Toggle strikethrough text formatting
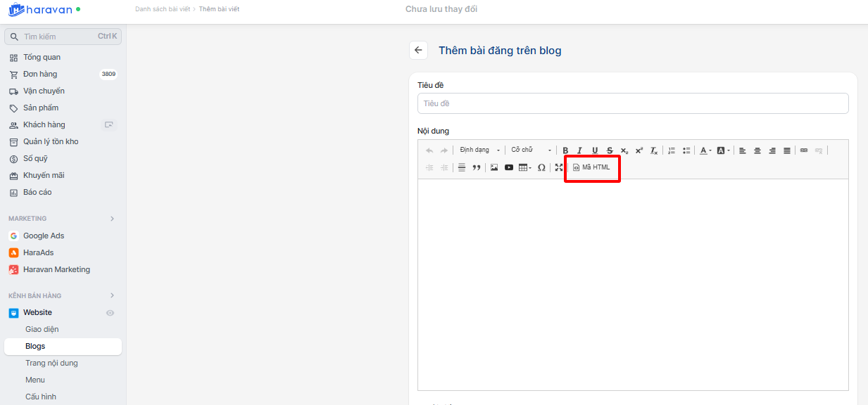Screen dimensions: 868x405 (610, 150)
